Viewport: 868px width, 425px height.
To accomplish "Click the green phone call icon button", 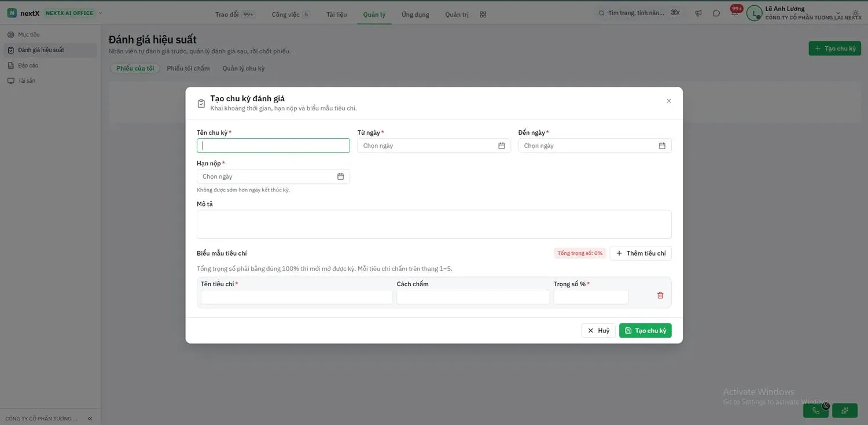I will point(816,411).
